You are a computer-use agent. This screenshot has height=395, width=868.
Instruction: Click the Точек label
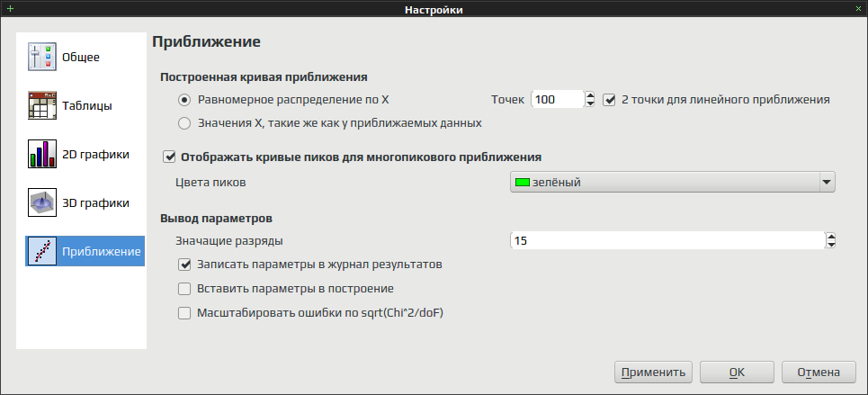[507, 100]
